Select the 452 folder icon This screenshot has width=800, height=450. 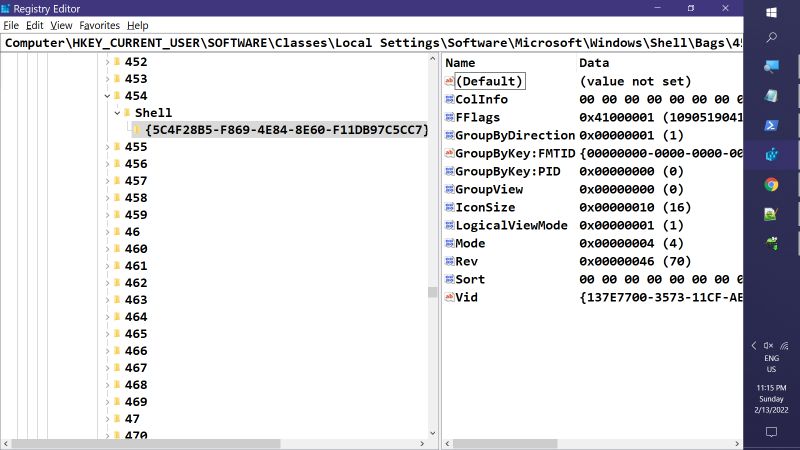coord(117,62)
